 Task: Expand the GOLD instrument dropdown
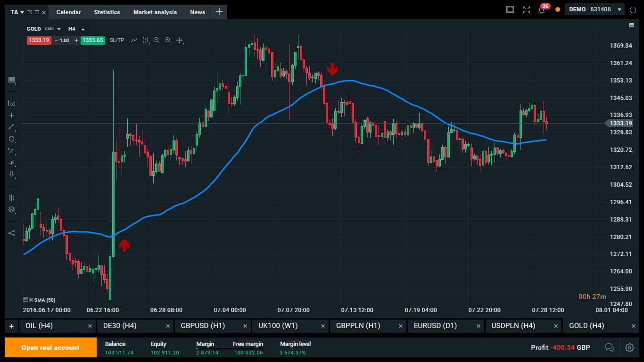[x=59, y=29]
